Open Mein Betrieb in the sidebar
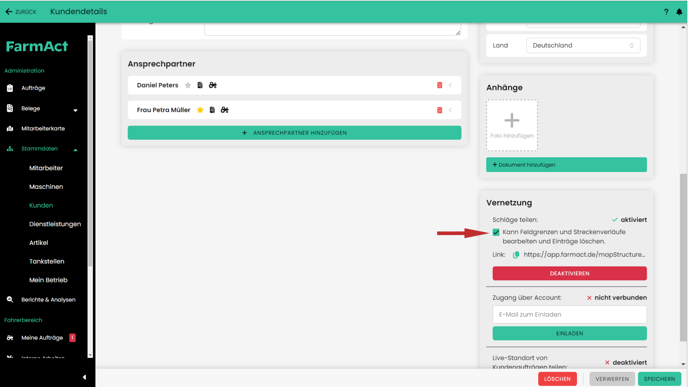The height and width of the screenshot is (387, 688). pyautogui.click(x=48, y=280)
